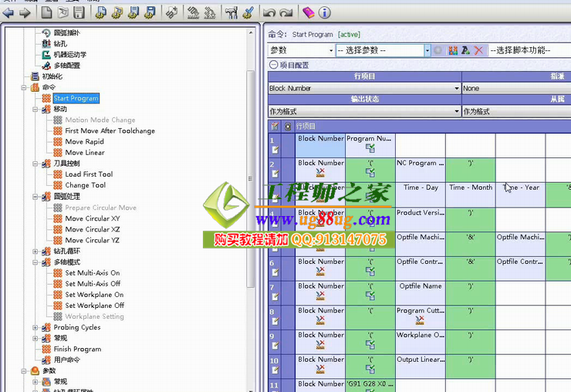Open the 选择参数 dropdown
The image size is (571, 392).
(427, 50)
